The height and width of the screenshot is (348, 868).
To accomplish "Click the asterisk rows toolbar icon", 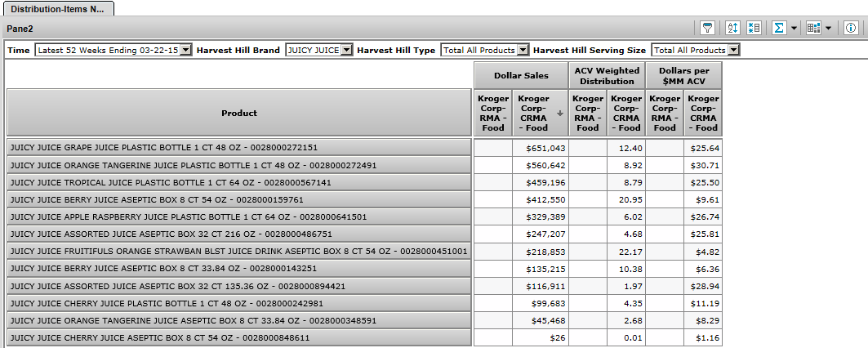I will (x=754, y=28).
